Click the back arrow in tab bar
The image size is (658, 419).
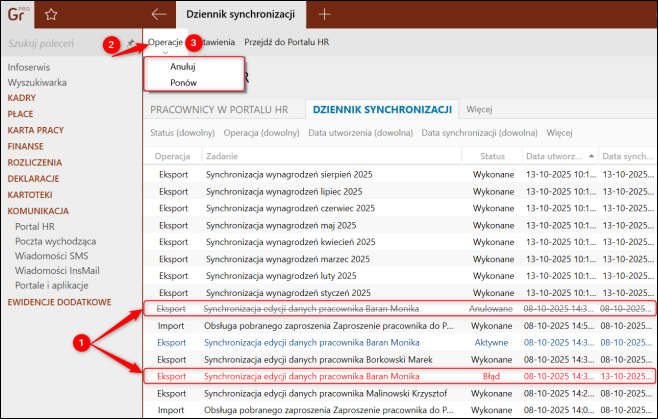click(158, 14)
